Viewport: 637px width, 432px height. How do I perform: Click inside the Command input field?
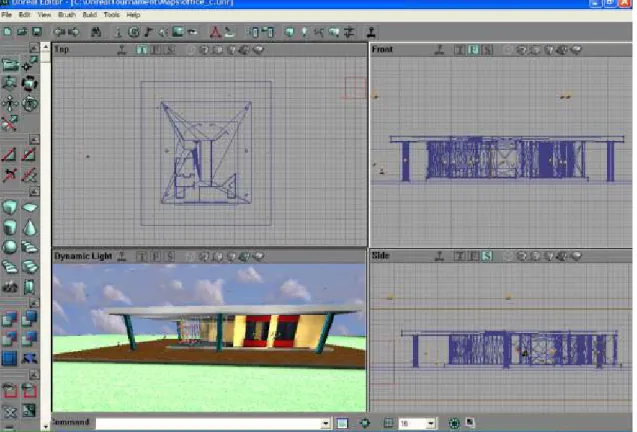tap(208, 423)
